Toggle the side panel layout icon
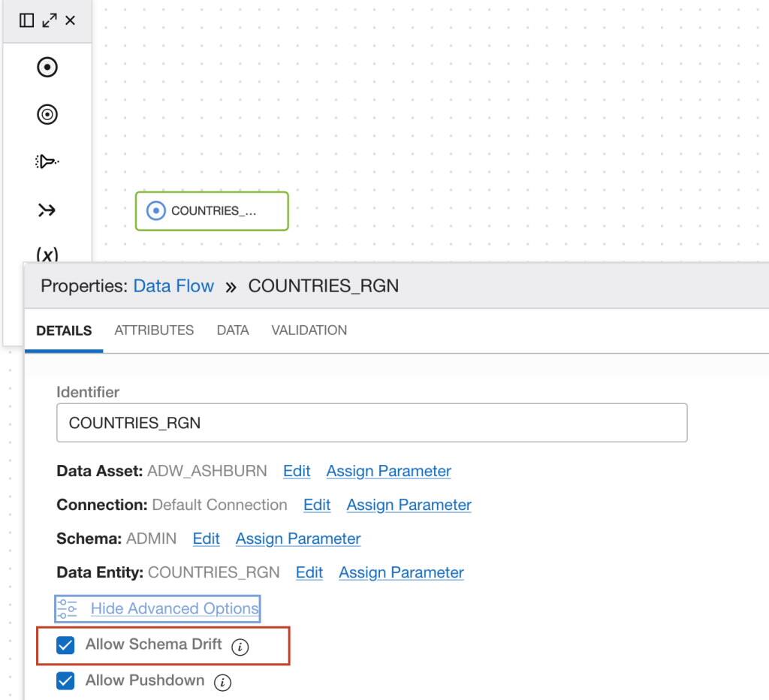 [x=27, y=20]
